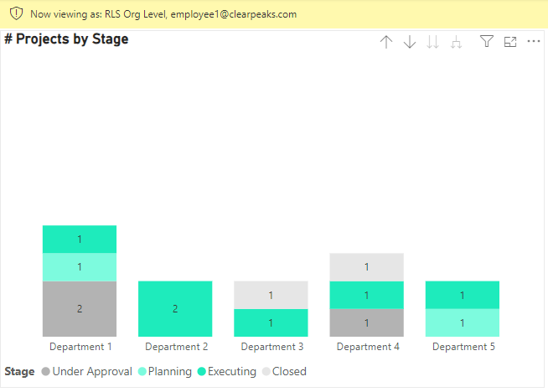Click the drill up arrow icon
The image size is (548, 392).
coord(386,42)
